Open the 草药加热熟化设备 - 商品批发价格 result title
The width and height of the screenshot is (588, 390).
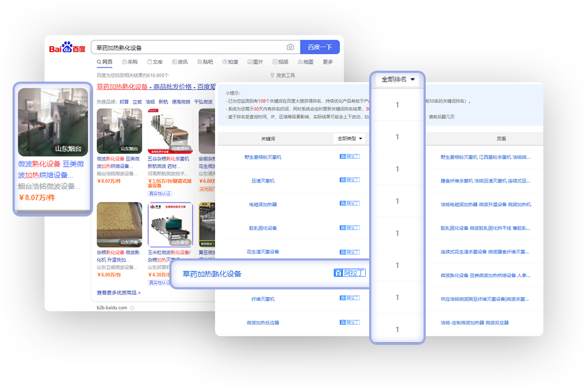point(156,87)
